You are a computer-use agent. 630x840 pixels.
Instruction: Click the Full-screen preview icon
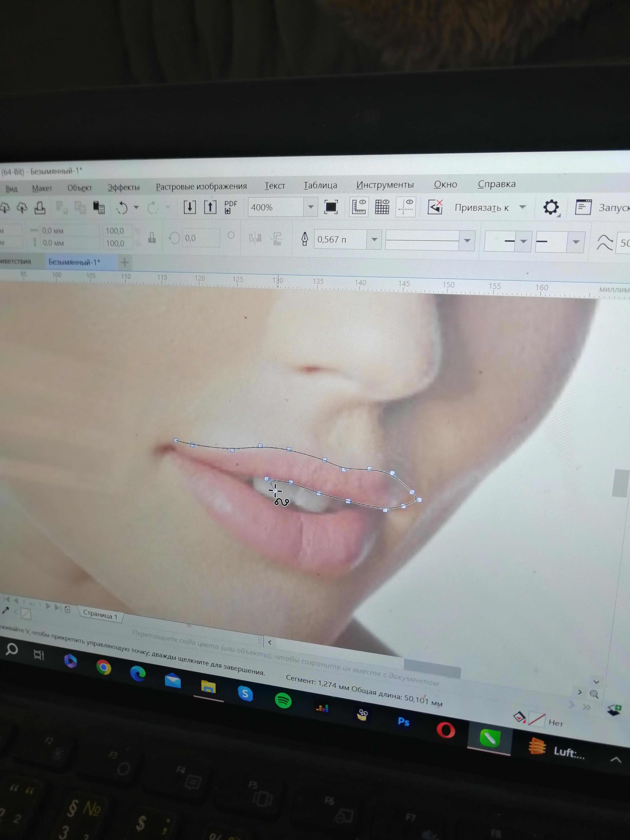(331, 207)
